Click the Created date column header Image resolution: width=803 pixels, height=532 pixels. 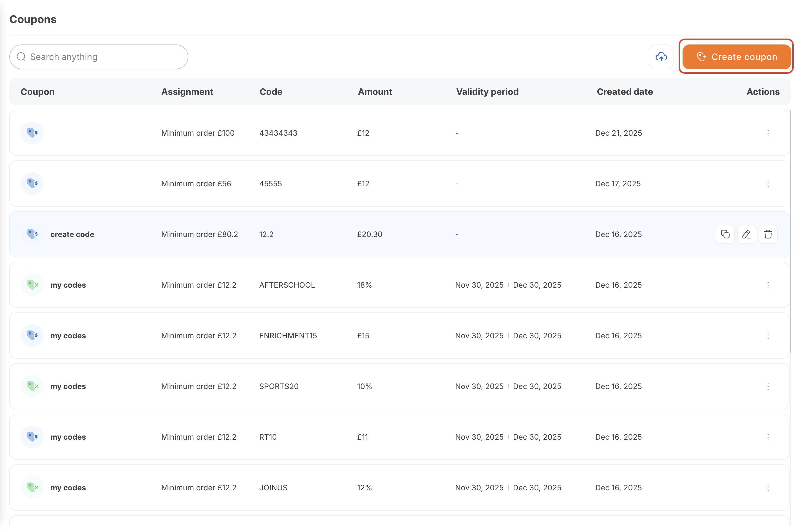point(625,91)
